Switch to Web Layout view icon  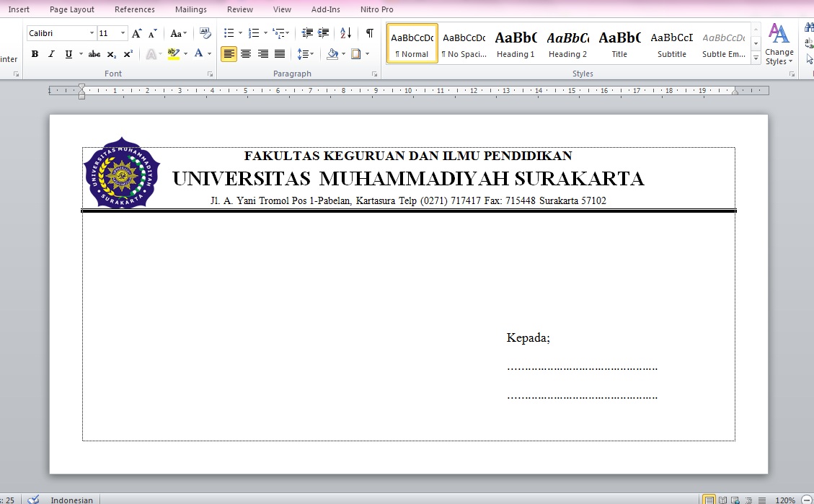click(x=735, y=500)
